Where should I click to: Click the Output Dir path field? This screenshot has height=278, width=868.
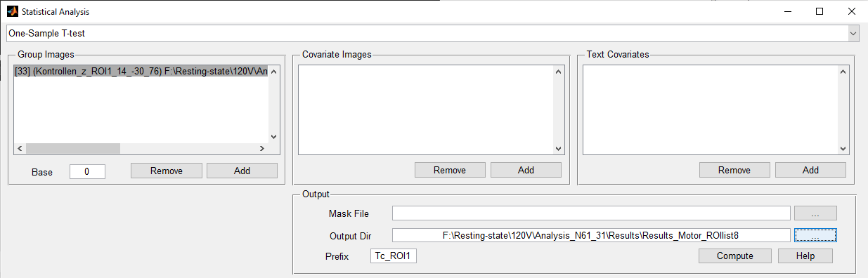click(x=591, y=235)
